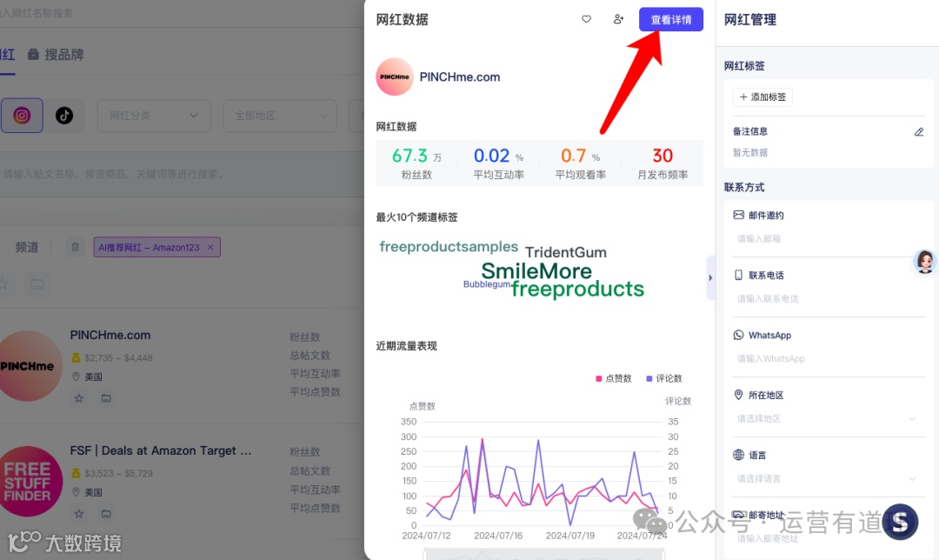
Task: Click the trash icon next to 频道
Action: point(75,247)
